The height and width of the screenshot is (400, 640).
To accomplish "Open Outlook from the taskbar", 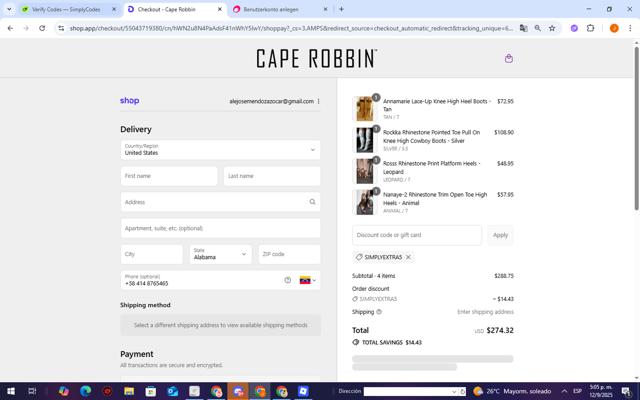I will pos(172,391).
